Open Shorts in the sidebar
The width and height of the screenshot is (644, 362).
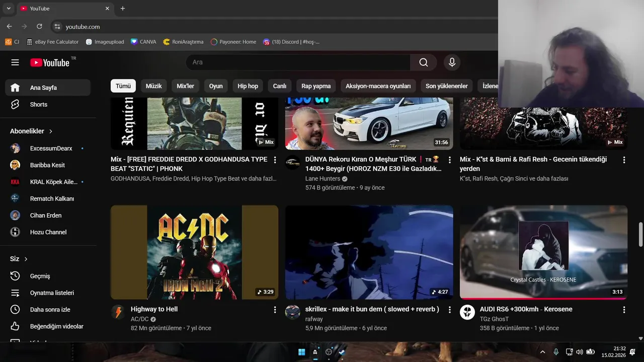[48, 105]
